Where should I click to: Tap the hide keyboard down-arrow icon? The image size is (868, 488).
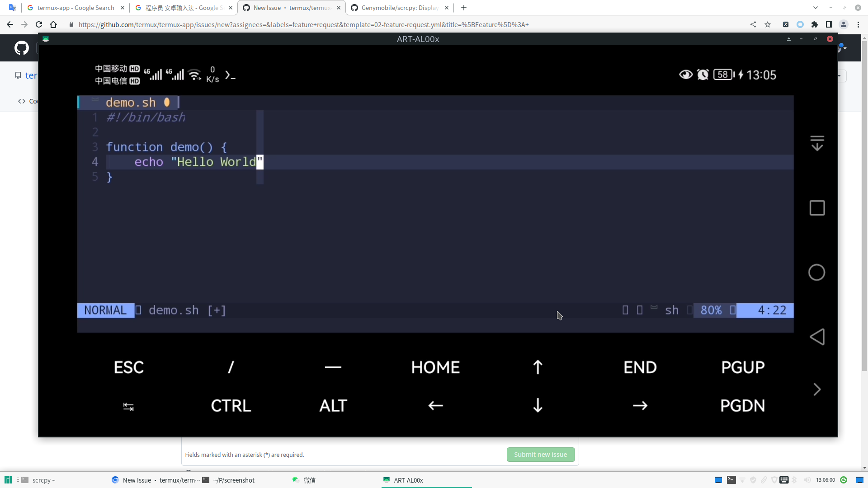point(817,143)
